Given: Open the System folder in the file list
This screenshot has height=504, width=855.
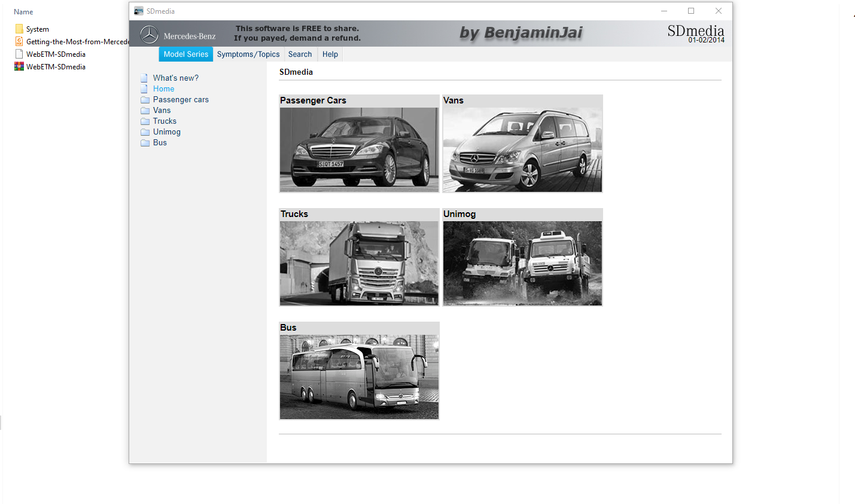Looking at the screenshot, I should [37, 29].
